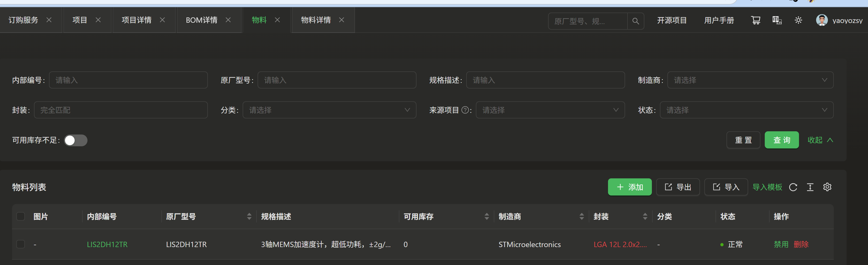The image size is (868, 265).
Task: Expand the 制造商 dropdown
Action: point(750,80)
